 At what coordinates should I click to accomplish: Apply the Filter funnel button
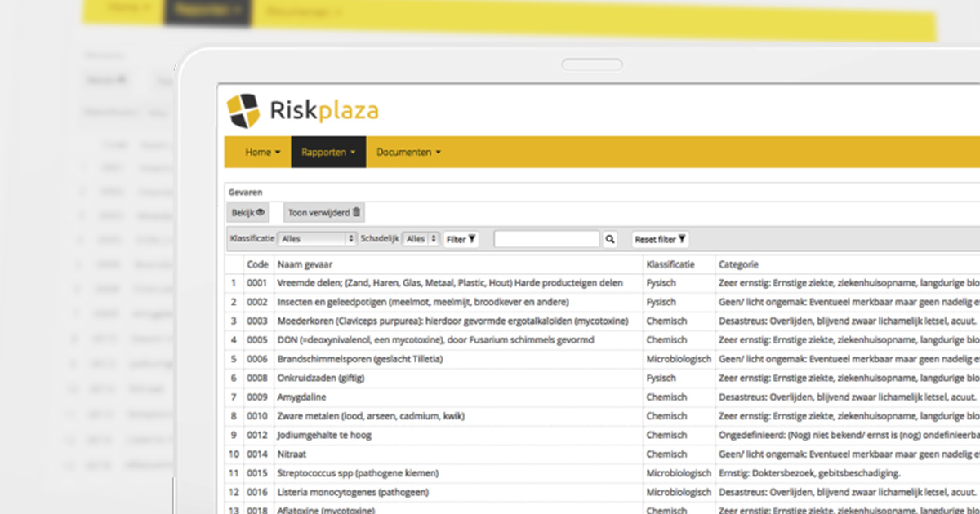(461, 239)
